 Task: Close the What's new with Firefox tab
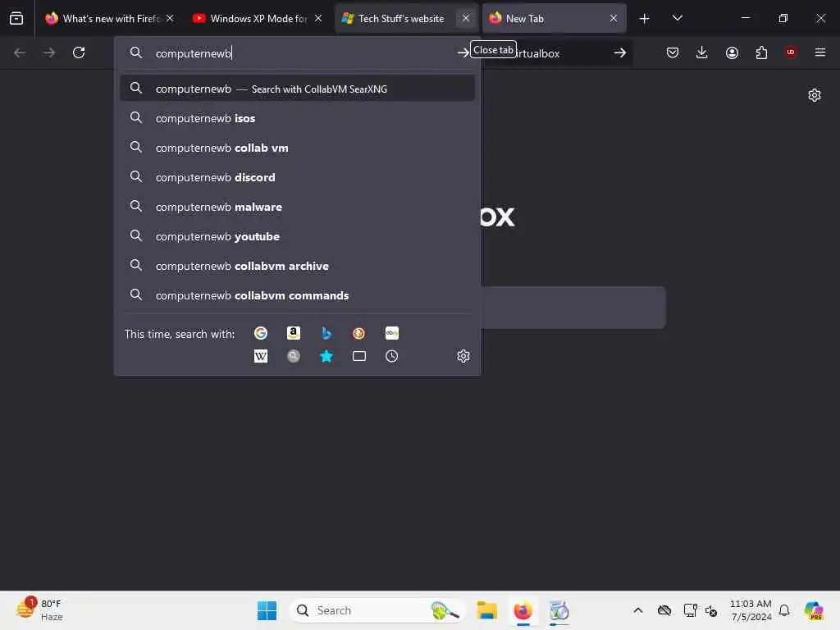click(x=170, y=18)
